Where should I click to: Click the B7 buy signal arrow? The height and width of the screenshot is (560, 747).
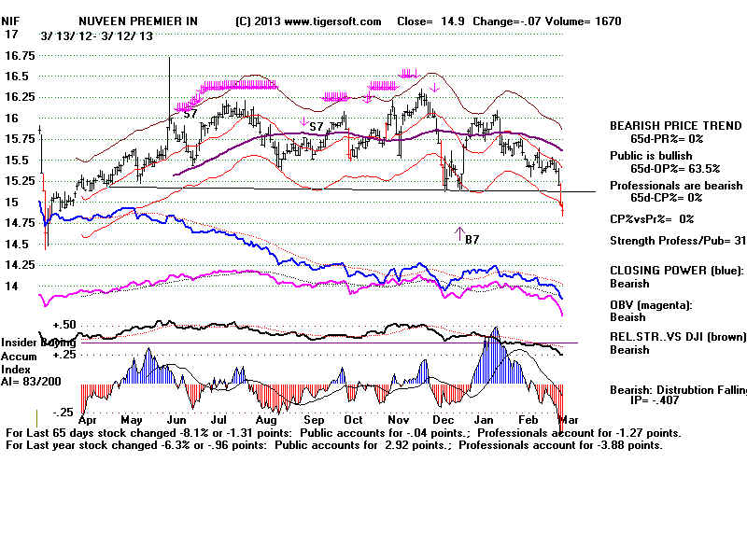[459, 233]
